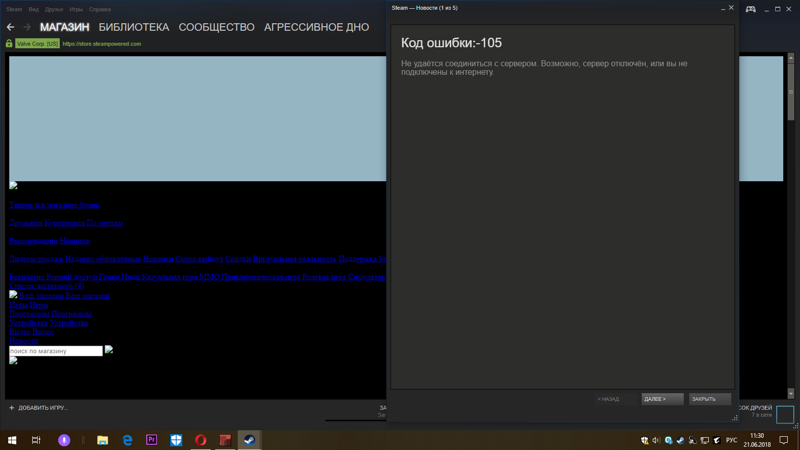This screenshot has width=800, height=450.
Task: Click the plus icon to add a game
Action: click(x=12, y=408)
